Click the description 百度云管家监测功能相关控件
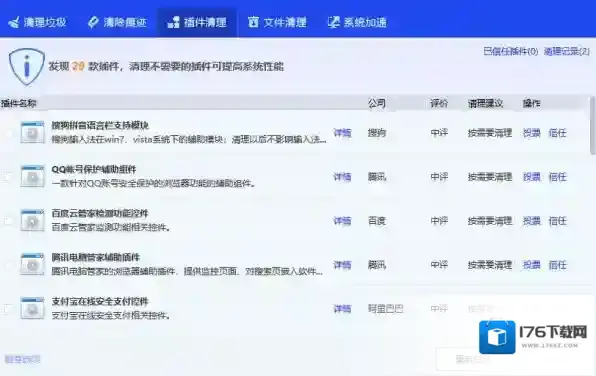 [x=111, y=227]
